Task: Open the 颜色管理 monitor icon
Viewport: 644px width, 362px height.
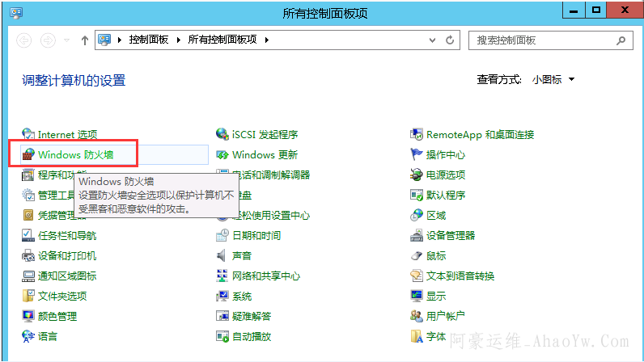Action: click(x=28, y=316)
